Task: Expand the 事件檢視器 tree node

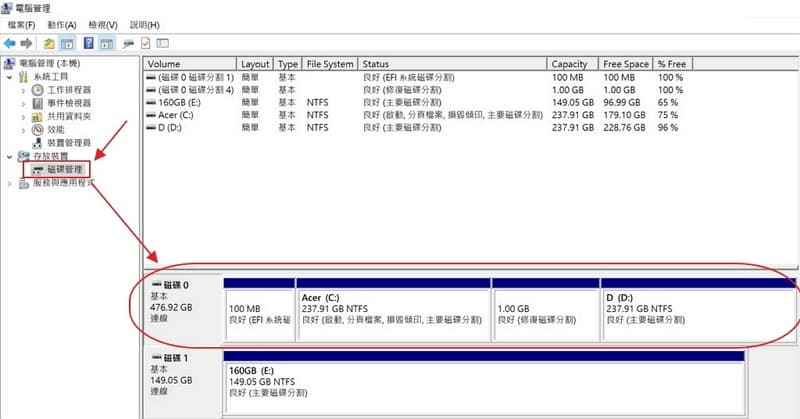Action: click(23, 104)
